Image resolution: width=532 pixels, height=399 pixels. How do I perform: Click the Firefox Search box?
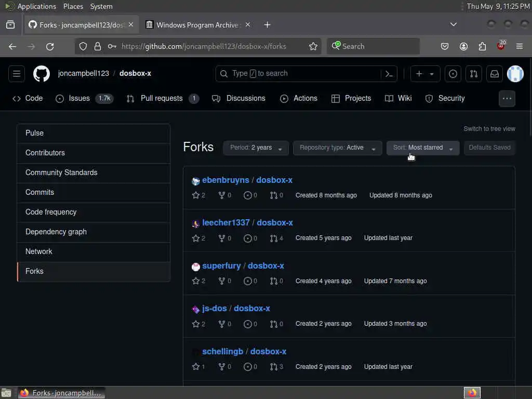(373, 46)
